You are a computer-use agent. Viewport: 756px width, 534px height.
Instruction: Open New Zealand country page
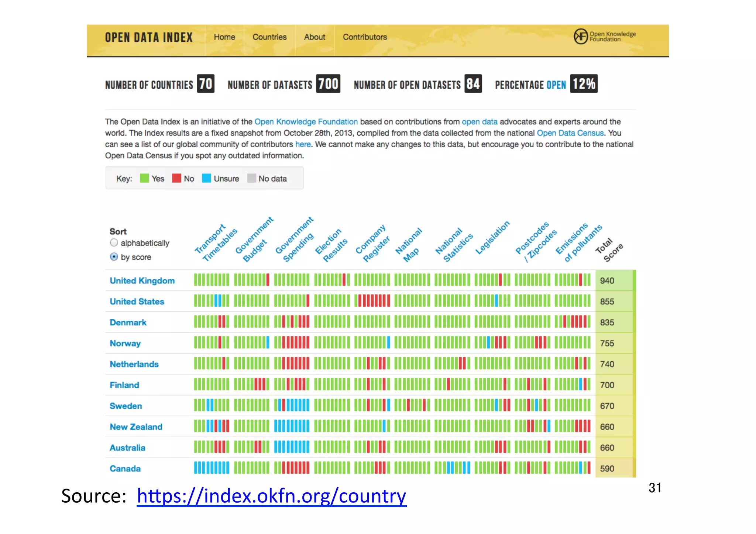click(x=136, y=427)
